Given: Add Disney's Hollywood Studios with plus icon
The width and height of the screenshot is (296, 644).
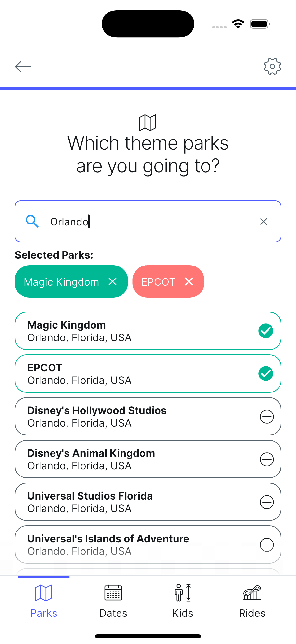Looking at the screenshot, I should coord(267,417).
